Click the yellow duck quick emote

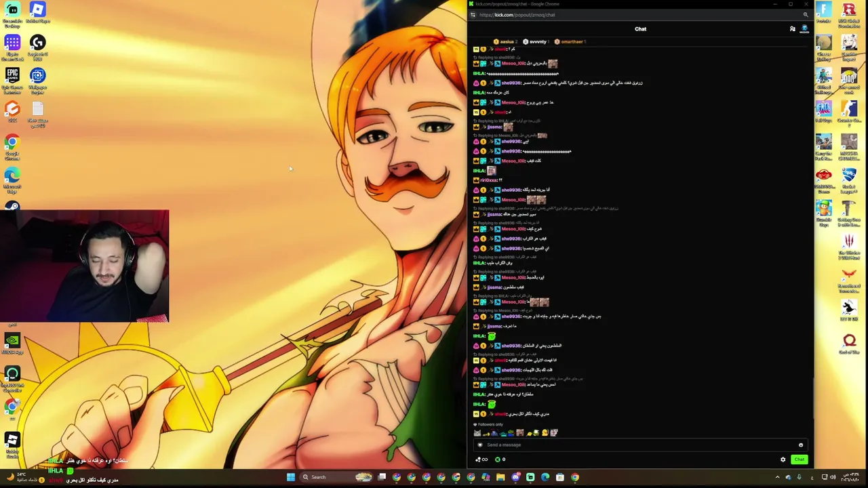point(544,433)
